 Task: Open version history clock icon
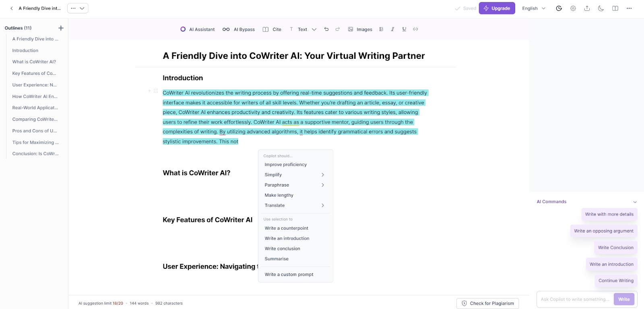point(559,8)
